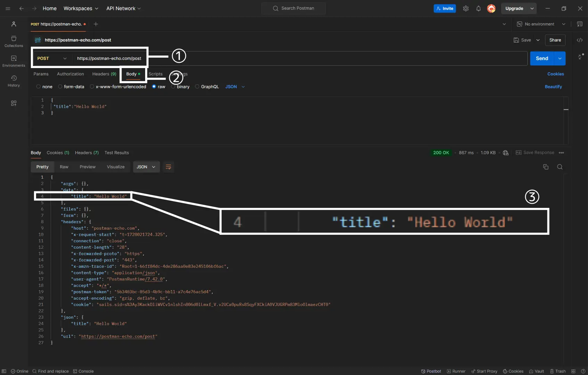Open the user avatar menu

(x=491, y=8)
